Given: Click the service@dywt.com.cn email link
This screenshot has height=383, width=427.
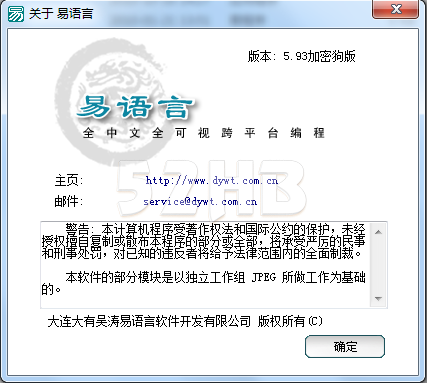Looking at the screenshot, I should [200, 202].
